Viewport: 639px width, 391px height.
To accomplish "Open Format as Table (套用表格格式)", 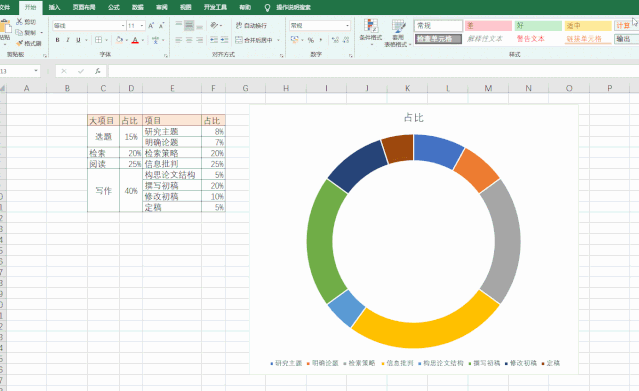I will click(398, 33).
